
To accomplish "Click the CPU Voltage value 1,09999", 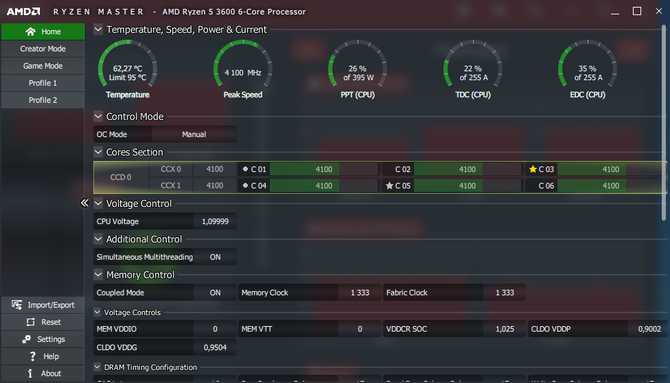I will (x=215, y=221).
